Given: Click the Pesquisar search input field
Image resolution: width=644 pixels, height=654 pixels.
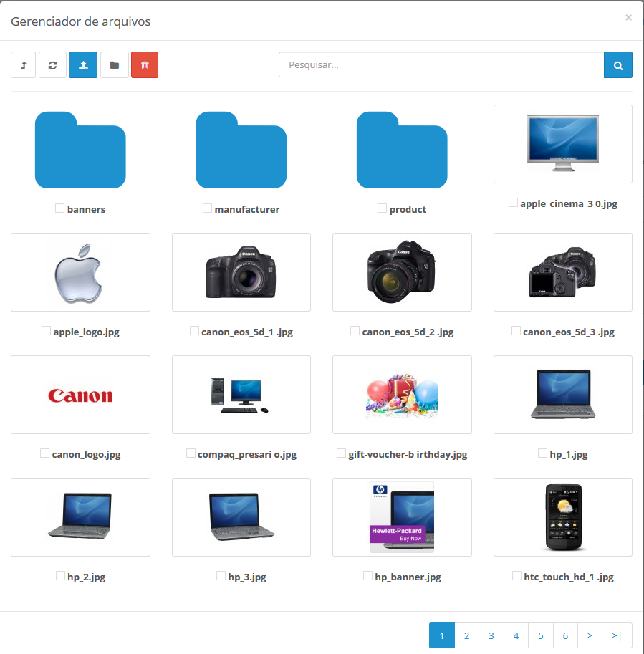Looking at the screenshot, I should pyautogui.click(x=441, y=65).
